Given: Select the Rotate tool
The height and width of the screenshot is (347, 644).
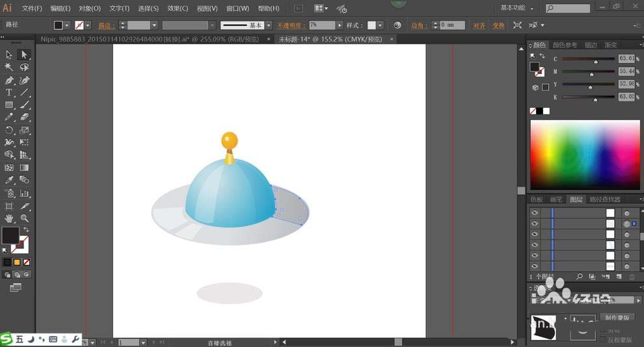Looking at the screenshot, I should tap(8, 131).
